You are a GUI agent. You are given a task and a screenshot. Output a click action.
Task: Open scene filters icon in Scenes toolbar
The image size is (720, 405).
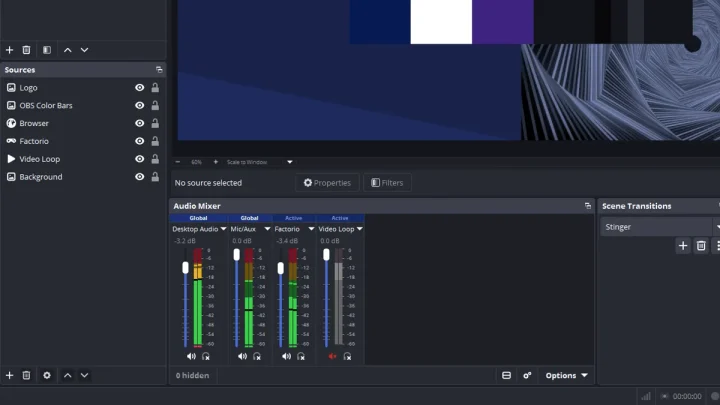(47, 50)
